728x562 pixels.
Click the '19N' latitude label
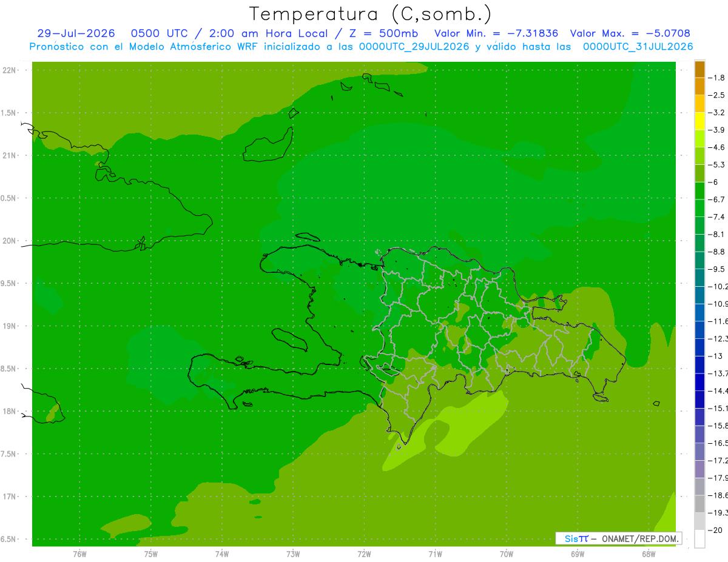coord(9,326)
